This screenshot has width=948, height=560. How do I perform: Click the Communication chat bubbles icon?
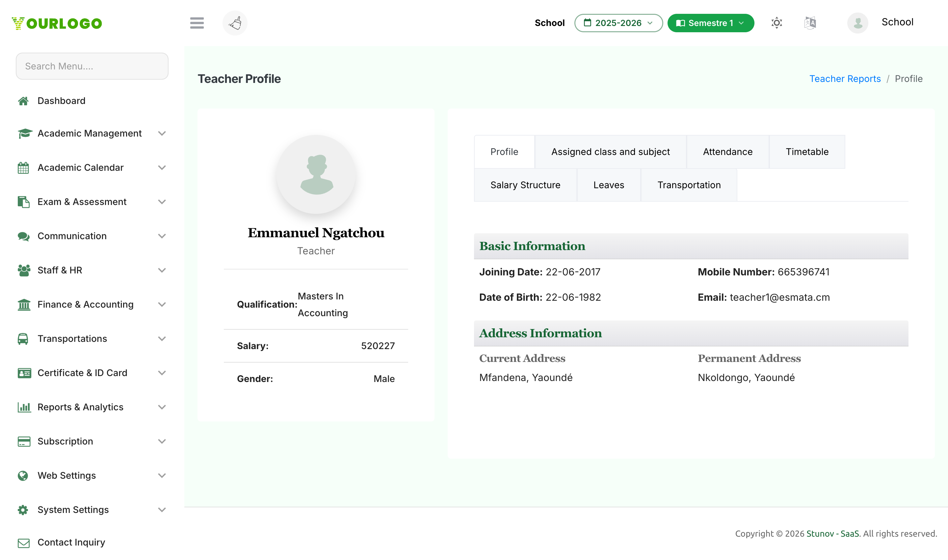click(23, 236)
